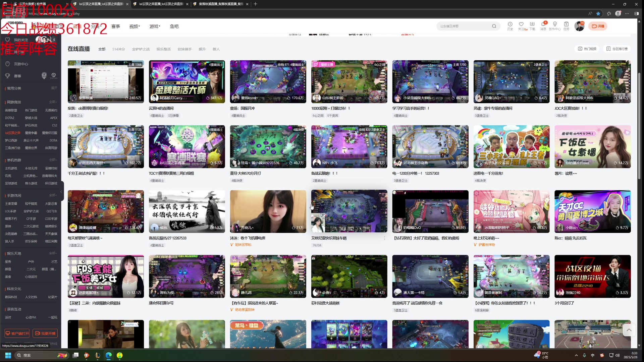
Task: Select the 新人 filter tab
Action: pos(216,49)
